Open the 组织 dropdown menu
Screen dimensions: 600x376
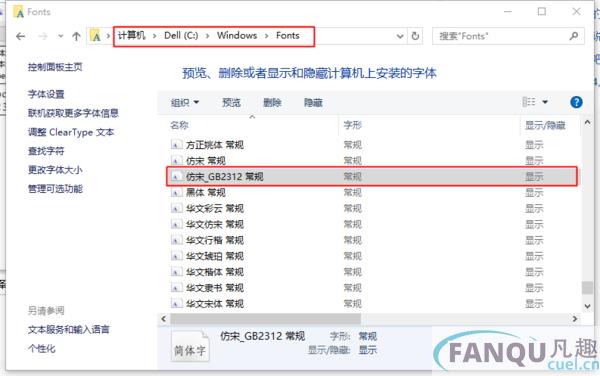185,103
